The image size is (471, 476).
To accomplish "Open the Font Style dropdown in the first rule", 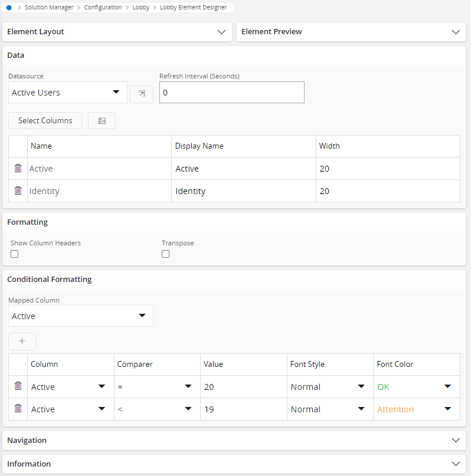I will pyautogui.click(x=362, y=386).
